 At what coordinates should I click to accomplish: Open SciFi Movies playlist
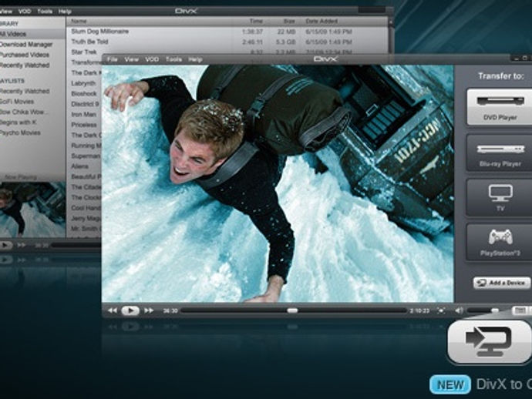click(17, 102)
